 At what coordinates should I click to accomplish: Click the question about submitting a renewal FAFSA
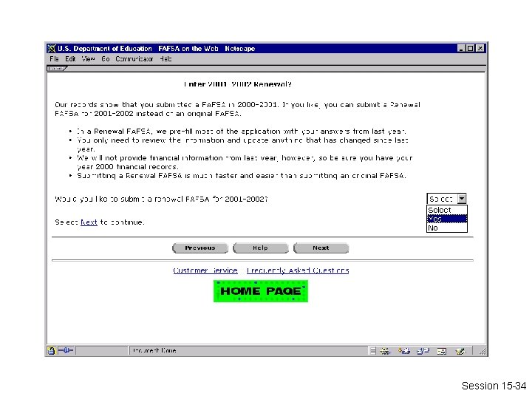162,199
